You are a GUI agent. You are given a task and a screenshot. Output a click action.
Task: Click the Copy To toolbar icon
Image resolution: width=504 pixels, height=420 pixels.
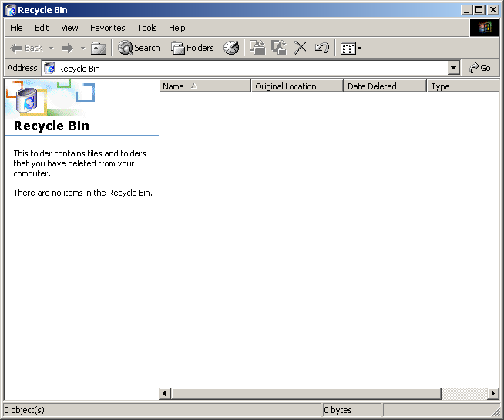[279, 48]
